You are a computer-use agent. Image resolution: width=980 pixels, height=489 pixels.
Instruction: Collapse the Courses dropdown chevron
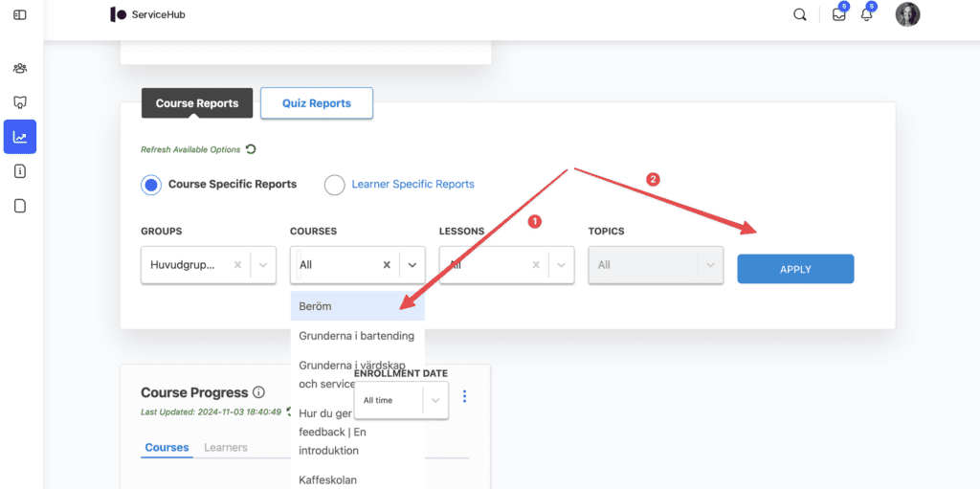coord(412,264)
